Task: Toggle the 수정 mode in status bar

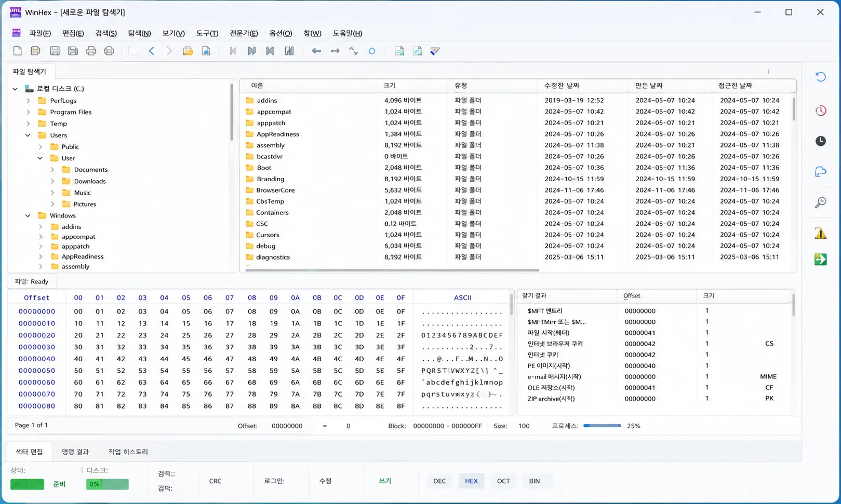Action: tap(325, 481)
